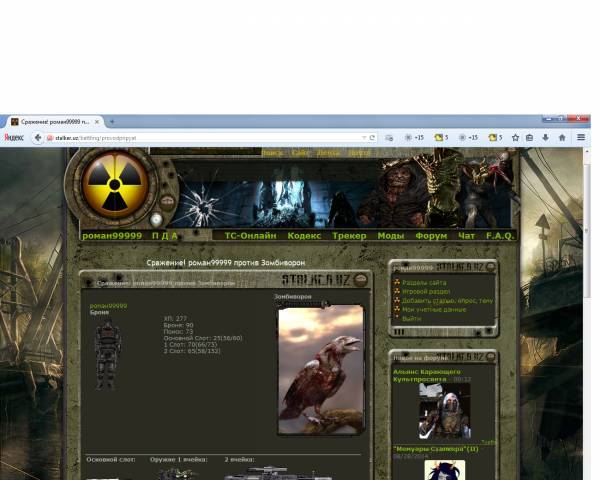Image resolution: width=600 pixels, height=480 pixels.
Task: Open the Мои учетные данные link
Action: tap(434, 310)
